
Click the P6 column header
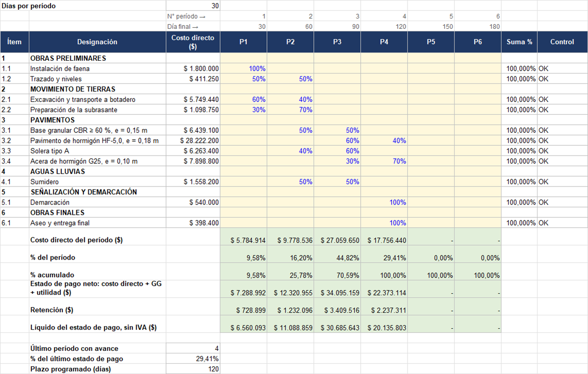478,42
